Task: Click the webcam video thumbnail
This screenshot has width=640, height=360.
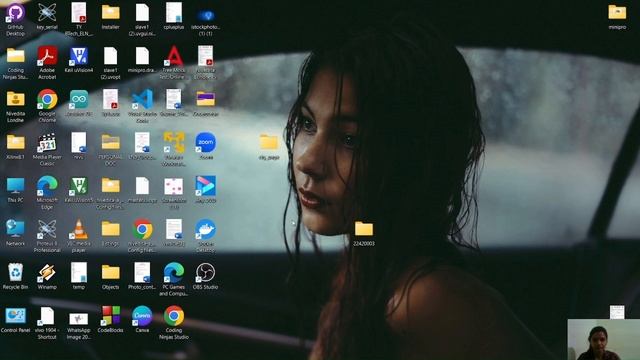Action: tap(604, 340)
